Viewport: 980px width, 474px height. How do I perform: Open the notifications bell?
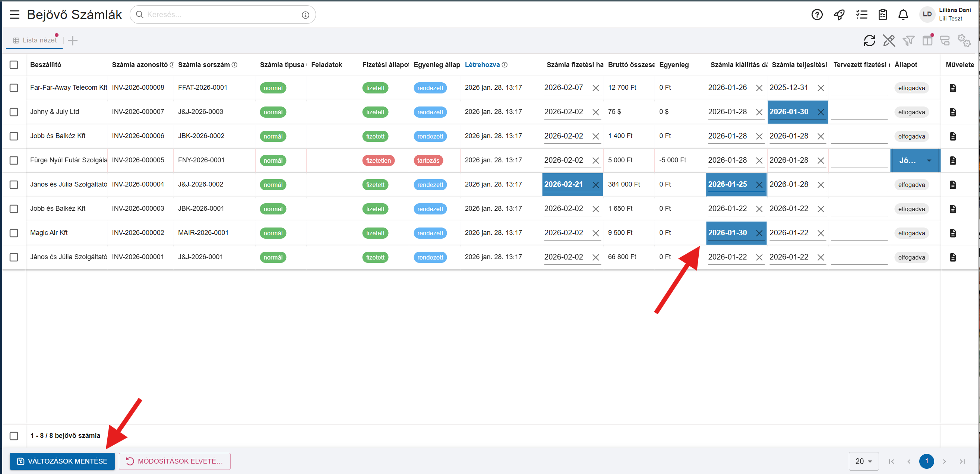click(903, 15)
